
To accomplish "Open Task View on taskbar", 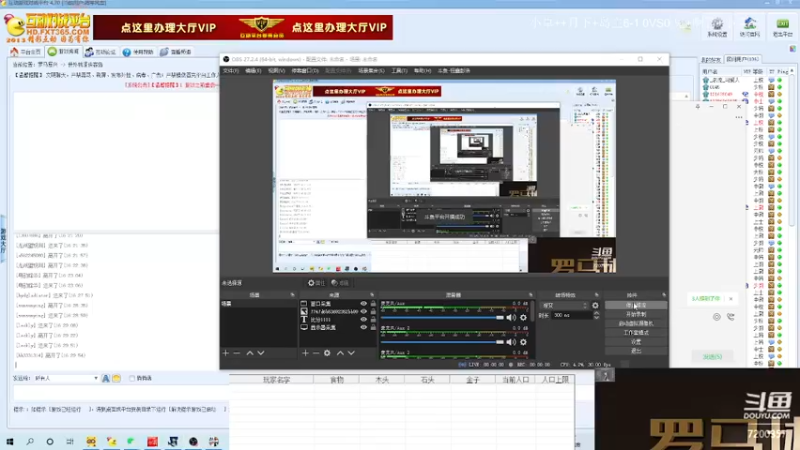I will click(70, 441).
